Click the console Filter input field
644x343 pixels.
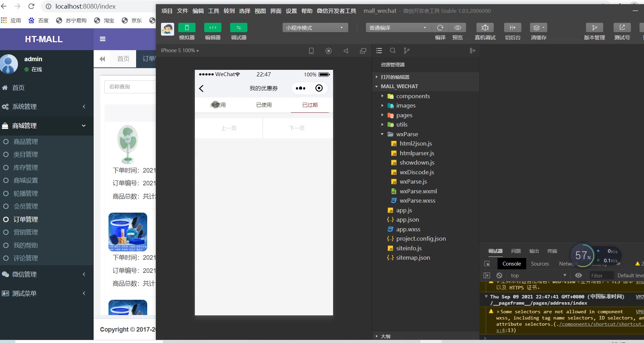point(602,276)
